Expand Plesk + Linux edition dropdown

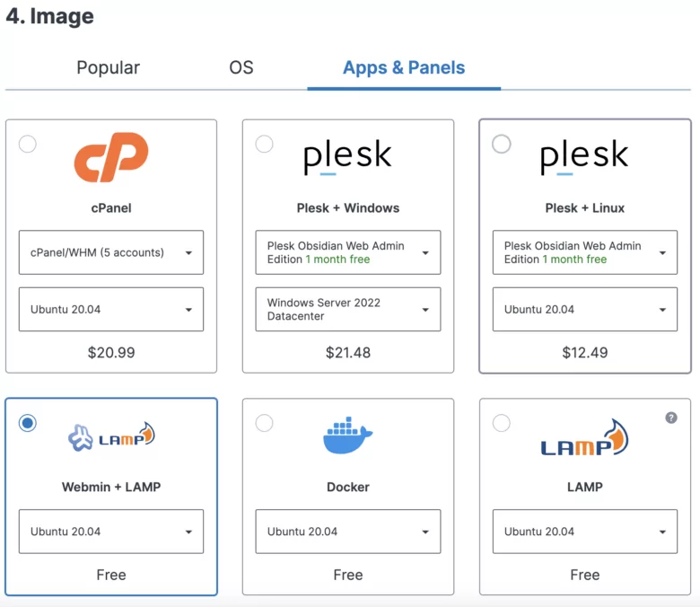pos(585,252)
